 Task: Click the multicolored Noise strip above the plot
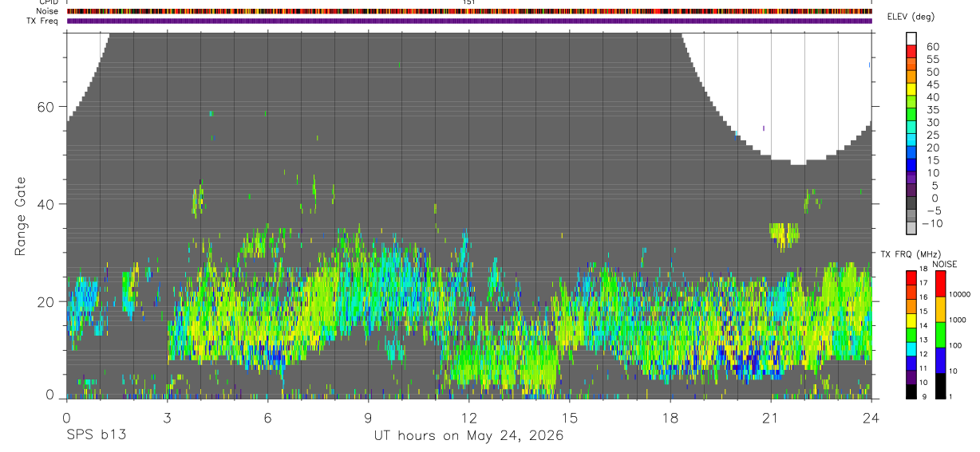[469, 11]
